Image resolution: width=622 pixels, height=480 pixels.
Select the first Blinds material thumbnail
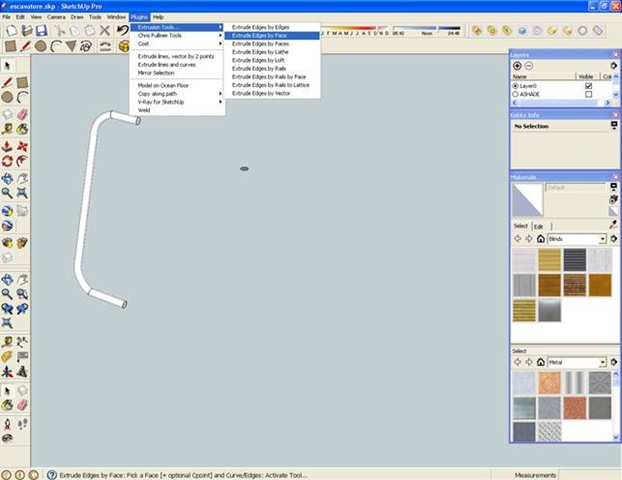click(x=524, y=260)
